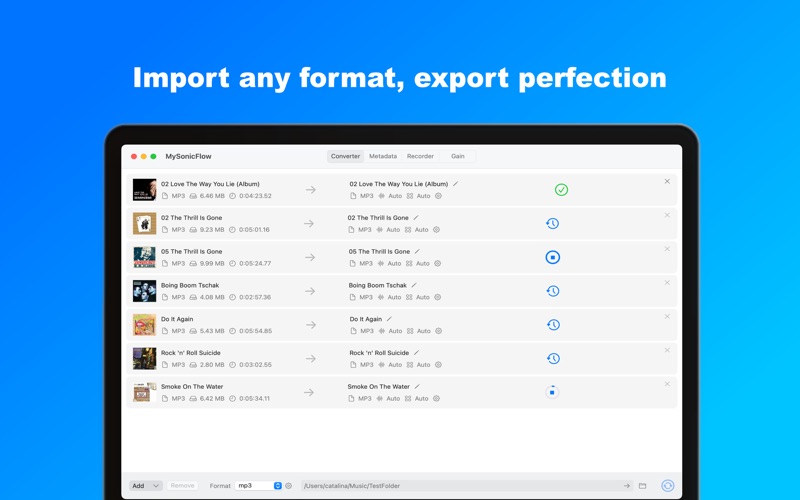
Task: Open the Recorder tab
Action: pyautogui.click(x=420, y=156)
